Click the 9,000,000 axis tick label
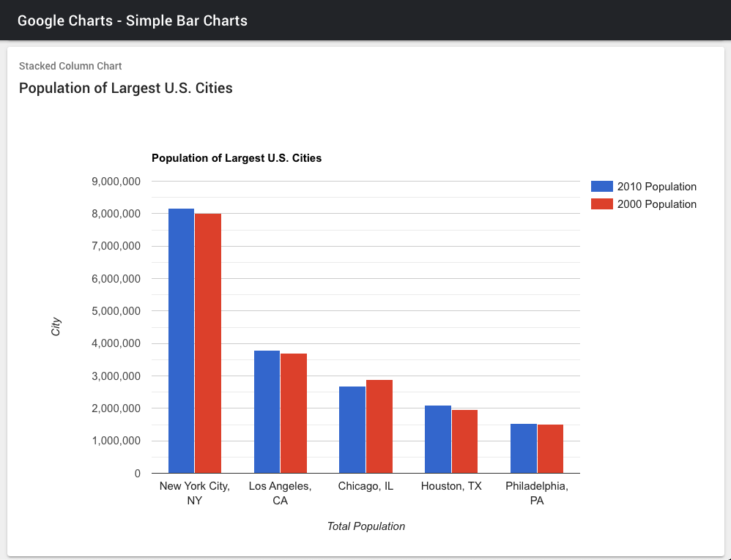Screen dimensions: 731x560 (x=116, y=182)
